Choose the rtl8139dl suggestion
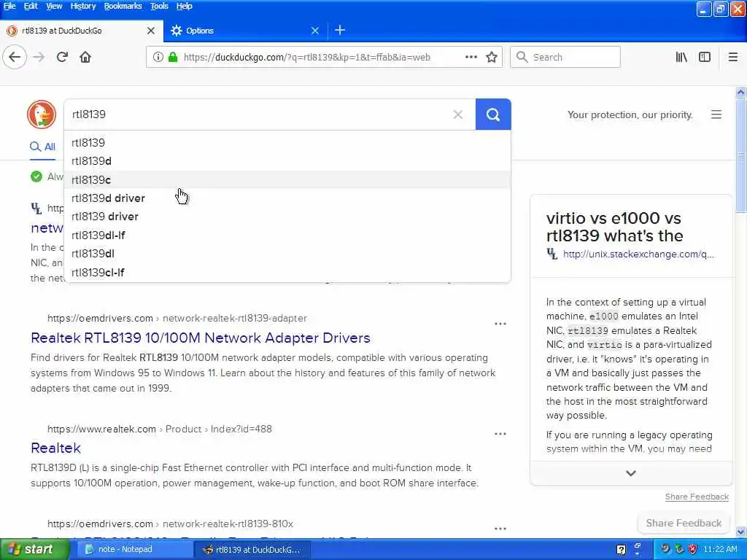 287,254
